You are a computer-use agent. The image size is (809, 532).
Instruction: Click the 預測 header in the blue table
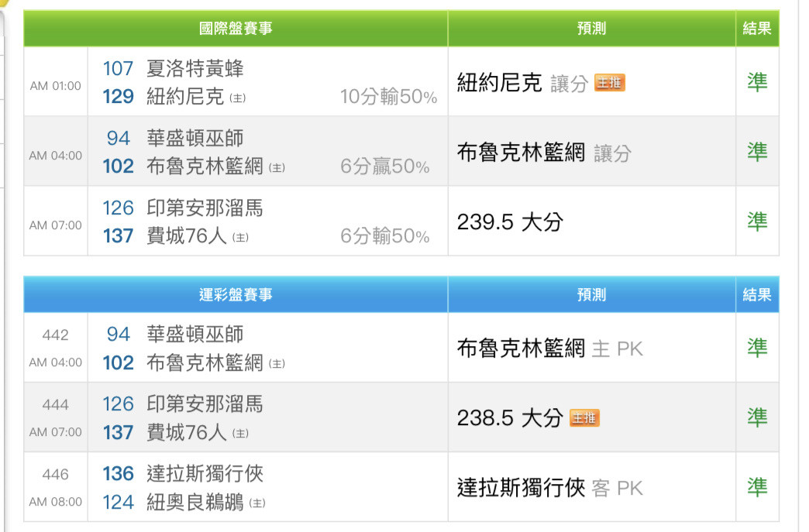pyautogui.click(x=591, y=294)
